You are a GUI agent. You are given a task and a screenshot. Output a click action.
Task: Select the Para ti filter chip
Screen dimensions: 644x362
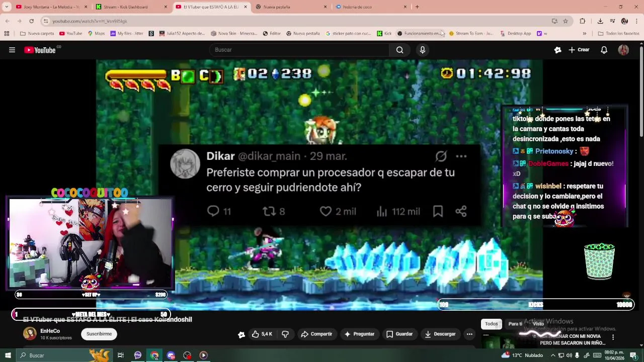[x=515, y=324]
